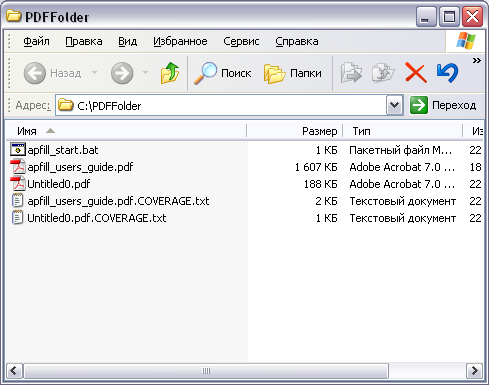
Task: Click size value 188 КБ
Action: click(x=321, y=184)
